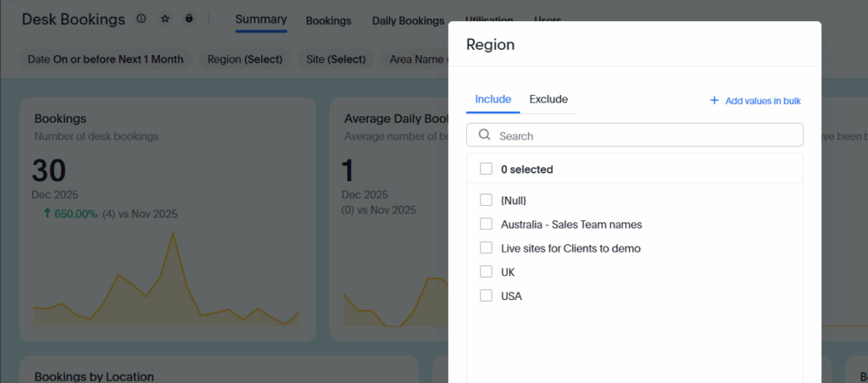868x383 pixels.
Task: Open the Daily Bookings tab
Action: tap(408, 20)
